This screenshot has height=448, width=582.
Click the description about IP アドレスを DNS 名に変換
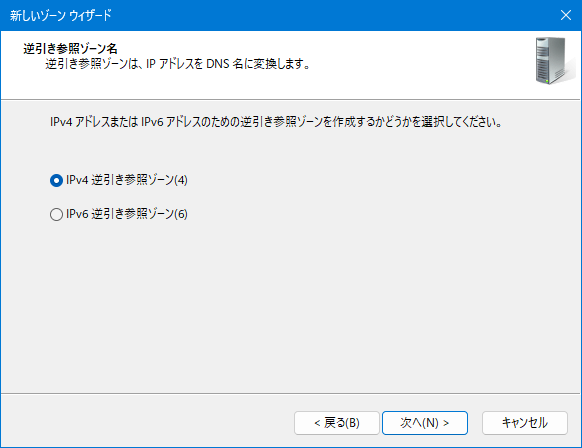(177, 64)
